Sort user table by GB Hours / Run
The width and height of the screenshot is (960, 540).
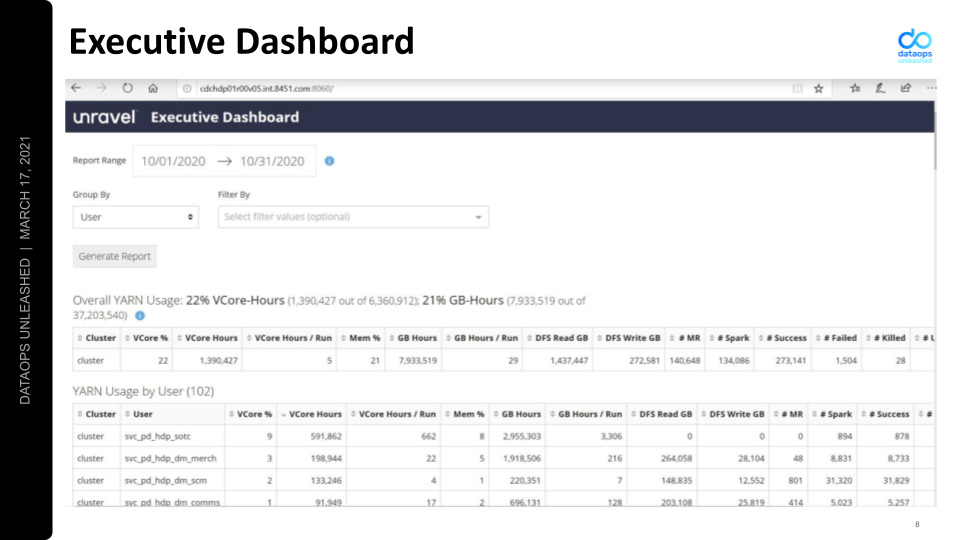pos(586,414)
